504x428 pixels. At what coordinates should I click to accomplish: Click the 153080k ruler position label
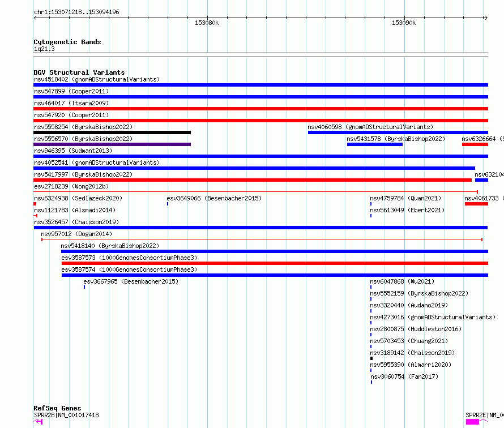pos(207,23)
